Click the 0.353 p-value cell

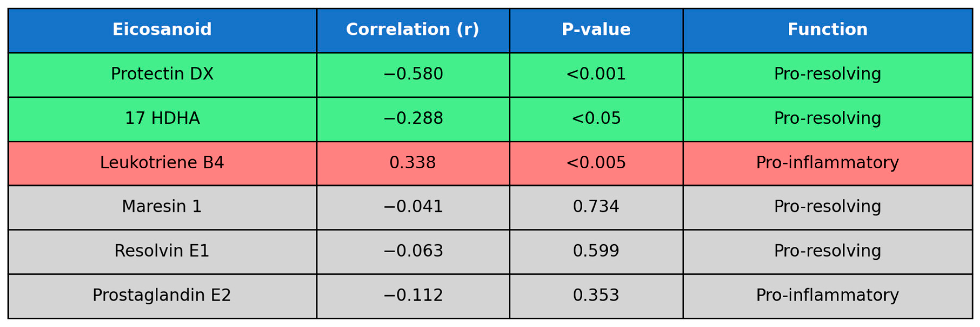tap(596, 295)
